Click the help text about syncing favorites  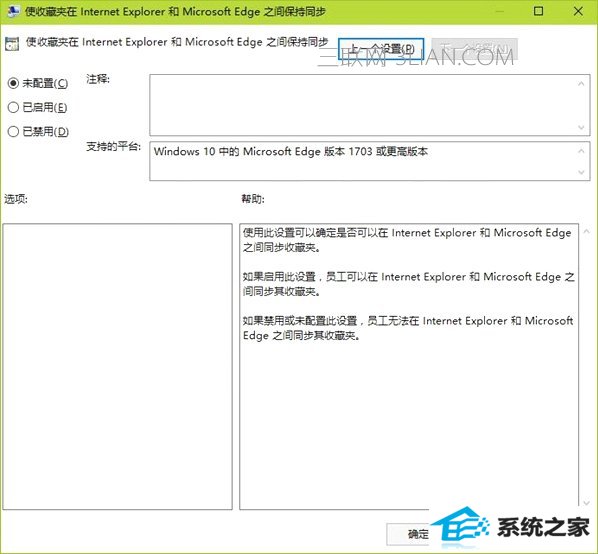point(408,284)
